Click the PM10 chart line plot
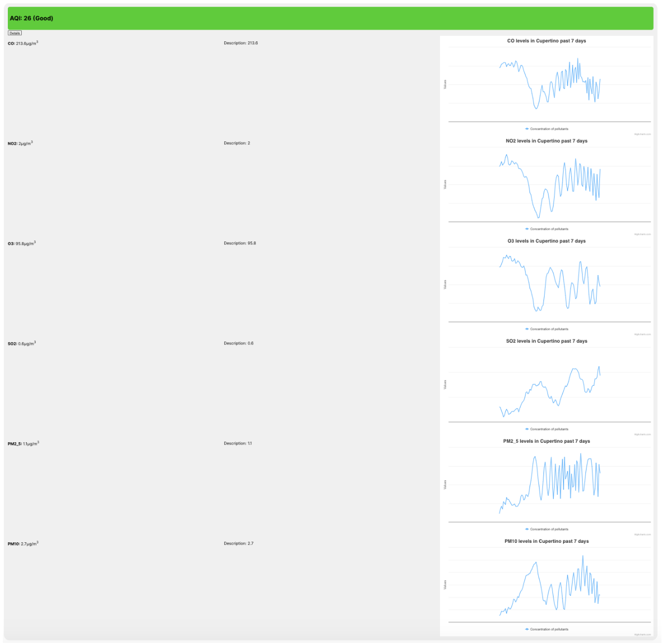This screenshot has width=662, height=644. point(550,585)
